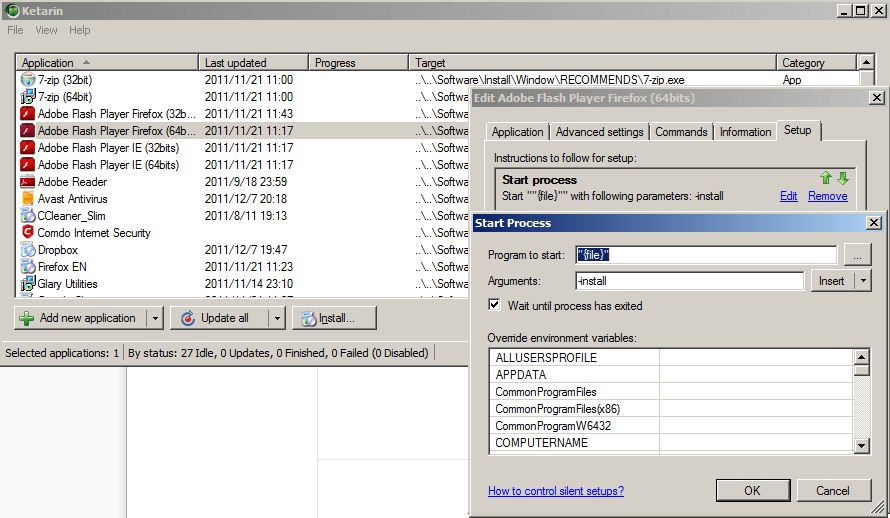Click the Dropbox row icon

(x=28, y=250)
